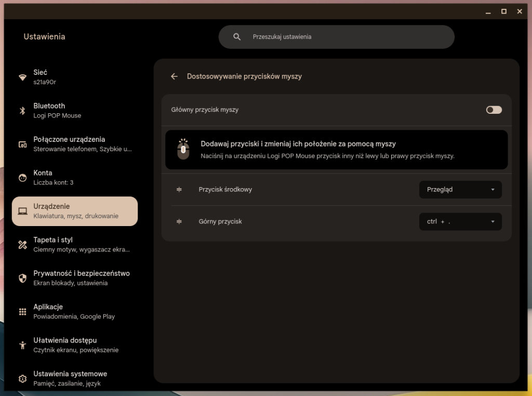Click the privacy shield icon
The image size is (532, 396).
point(22,278)
